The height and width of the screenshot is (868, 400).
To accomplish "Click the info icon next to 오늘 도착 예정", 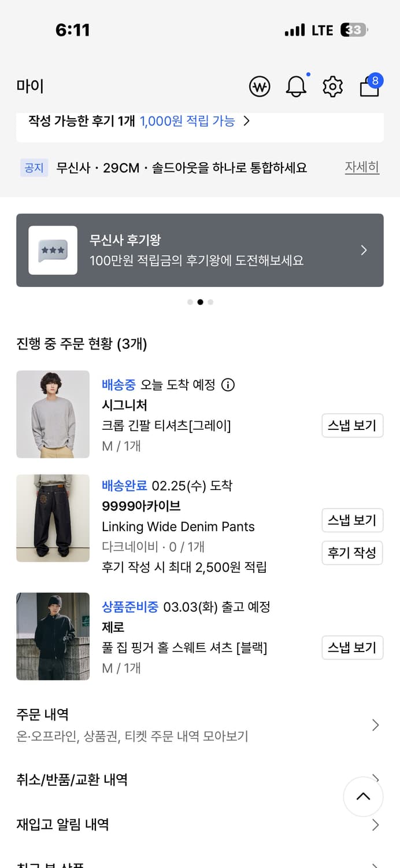I will [229, 384].
